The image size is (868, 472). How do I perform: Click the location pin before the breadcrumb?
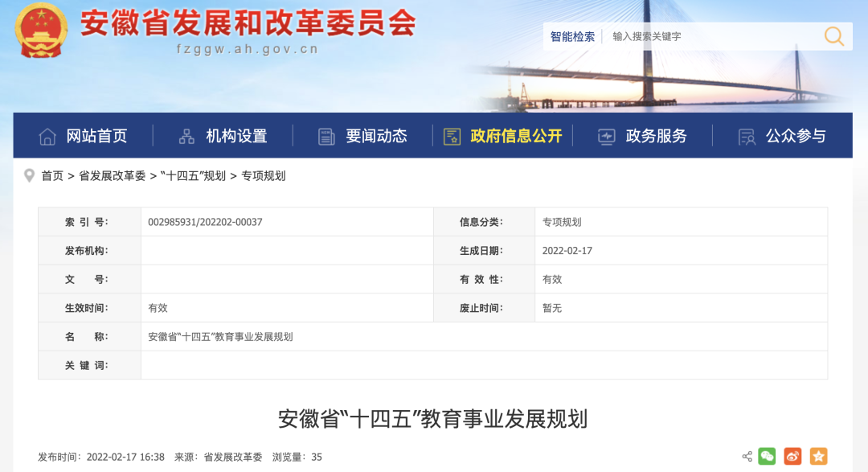tap(28, 176)
